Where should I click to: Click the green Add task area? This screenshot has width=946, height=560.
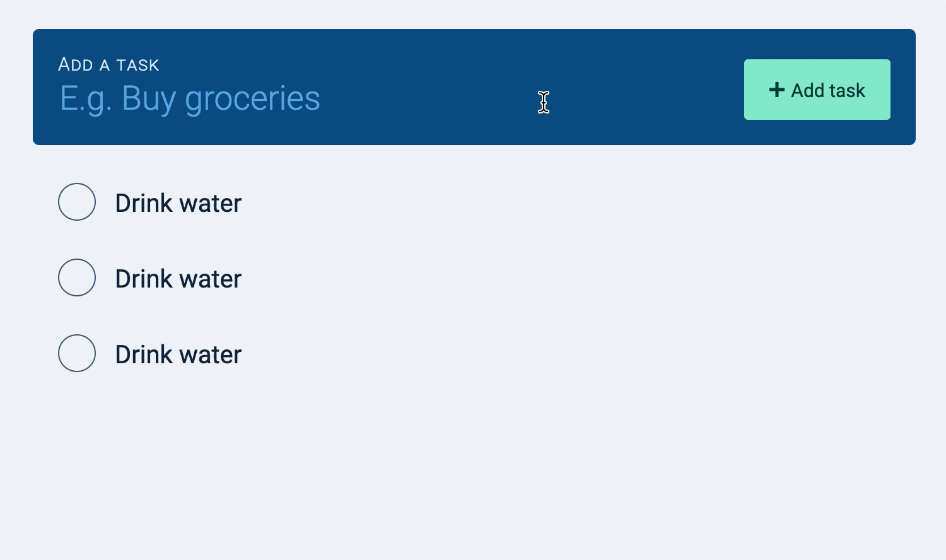[x=817, y=90]
